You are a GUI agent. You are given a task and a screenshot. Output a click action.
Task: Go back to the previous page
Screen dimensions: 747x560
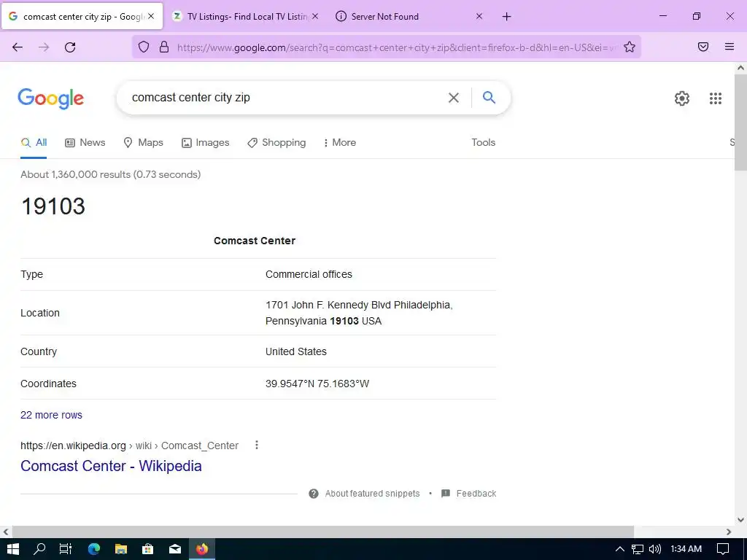click(x=18, y=47)
